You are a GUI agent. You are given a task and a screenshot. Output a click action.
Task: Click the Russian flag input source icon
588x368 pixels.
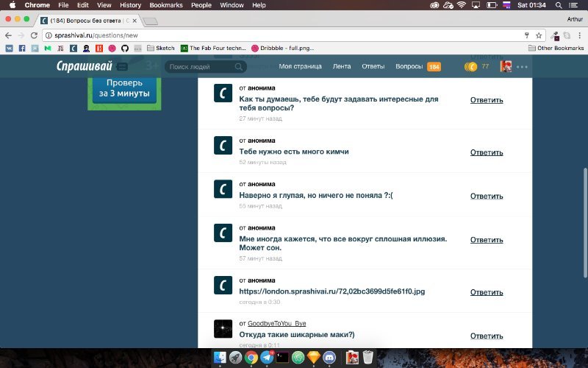[x=506, y=5]
